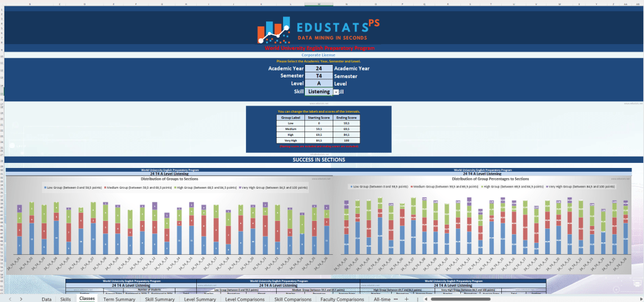Screen dimensions: 644x302
Task: Open the Skill dropdown arrow next to Listening
Action: (336, 92)
